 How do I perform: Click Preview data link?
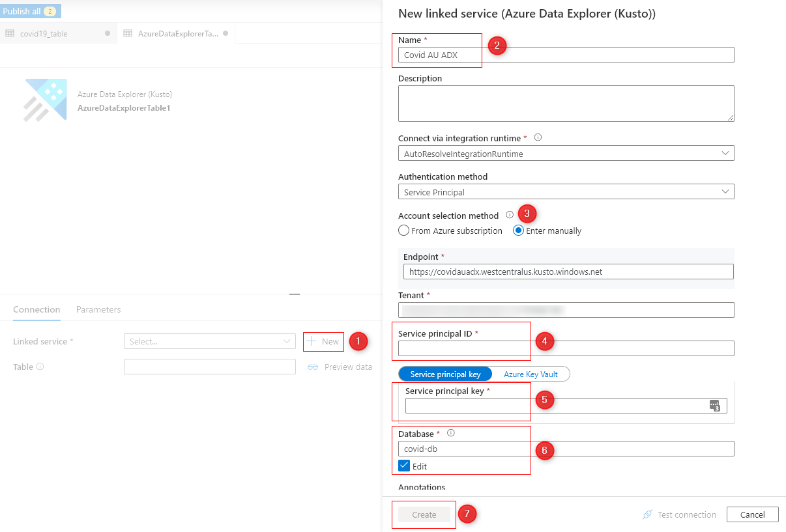(x=348, y=367)
